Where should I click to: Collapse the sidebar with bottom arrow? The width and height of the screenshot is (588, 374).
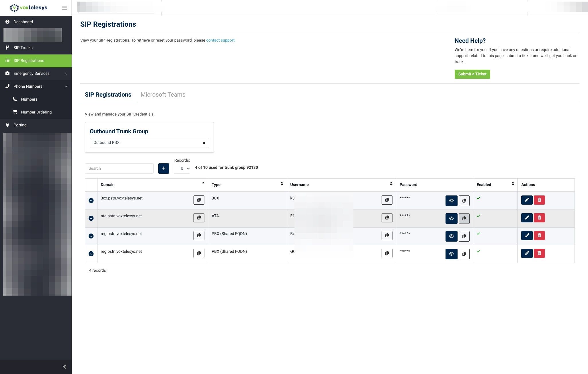(65, 367)
